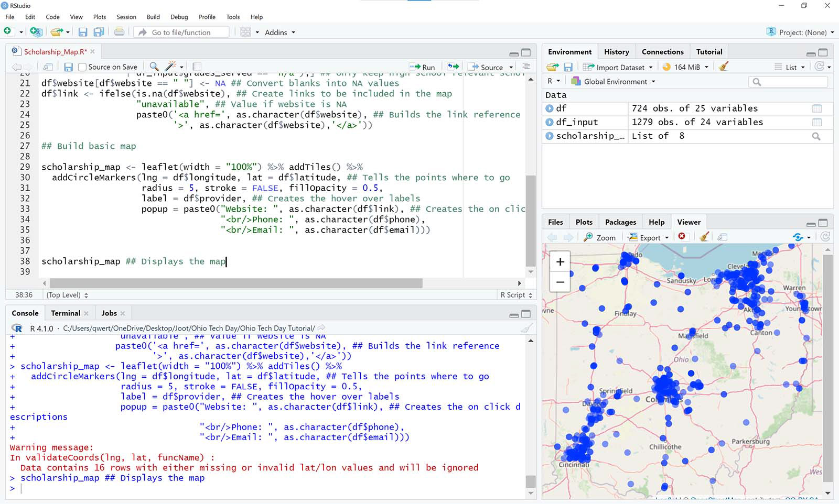This screenshot has width=839, height=504.
Task: Show viewer in new window icon
Action: pos(722,237)
